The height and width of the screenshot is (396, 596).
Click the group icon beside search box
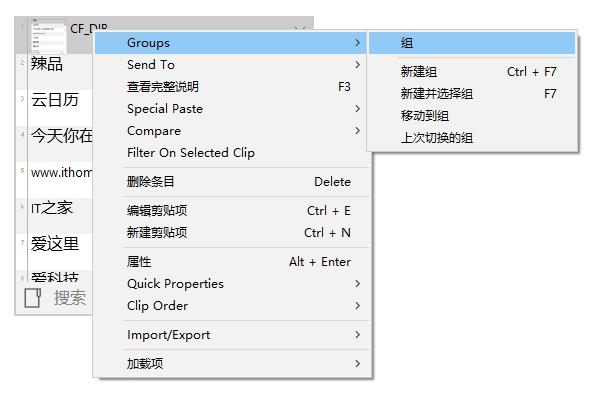point(33,298)
